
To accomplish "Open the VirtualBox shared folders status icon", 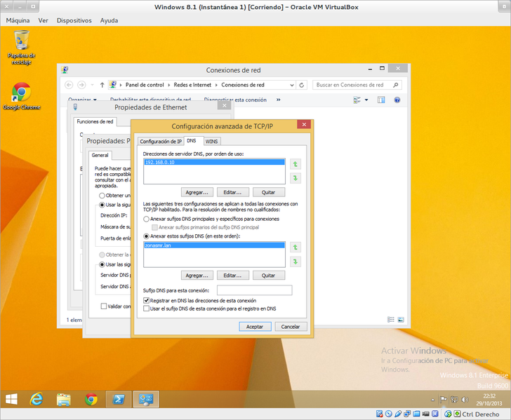I will [416, 414].
